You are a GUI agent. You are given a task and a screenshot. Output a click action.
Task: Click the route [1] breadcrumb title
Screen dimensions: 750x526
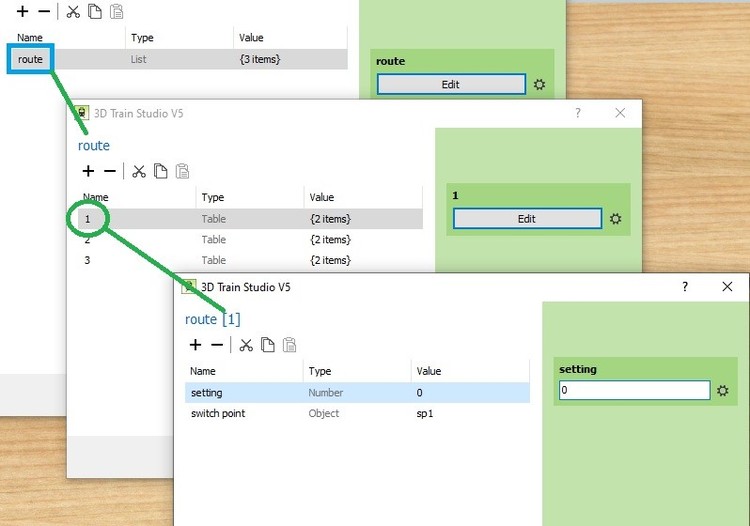click(212, 319)
